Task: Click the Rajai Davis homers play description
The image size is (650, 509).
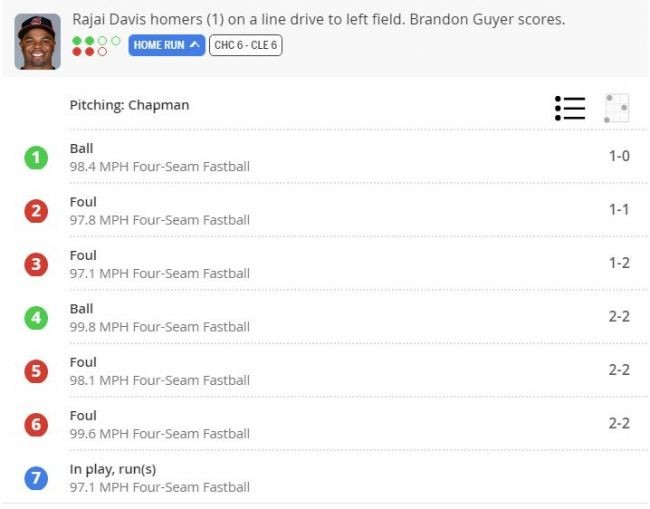Action: (319, 20)
